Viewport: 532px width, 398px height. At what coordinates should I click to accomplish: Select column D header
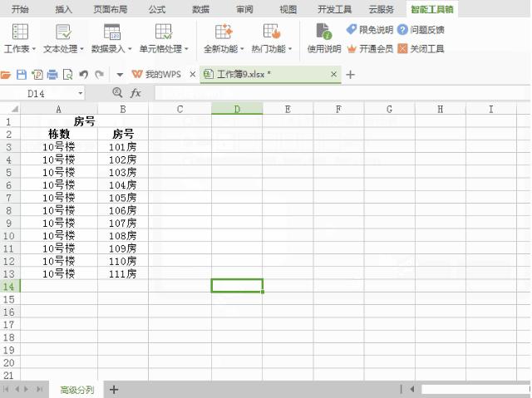(237, 109)
